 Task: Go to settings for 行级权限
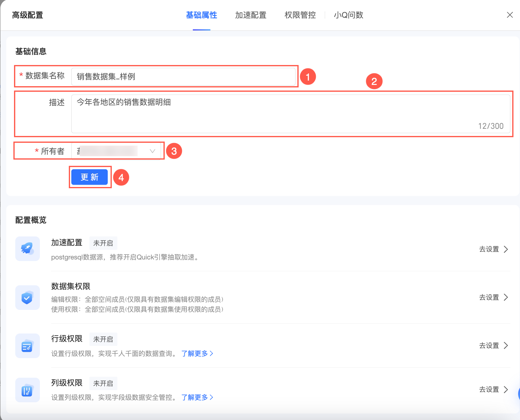click(494, 346)
